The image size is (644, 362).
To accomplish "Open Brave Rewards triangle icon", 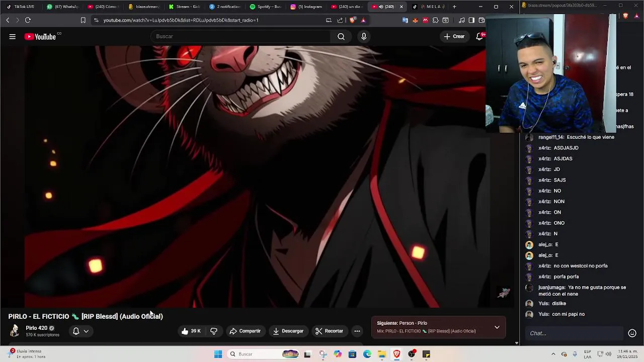I will (363, 20).
